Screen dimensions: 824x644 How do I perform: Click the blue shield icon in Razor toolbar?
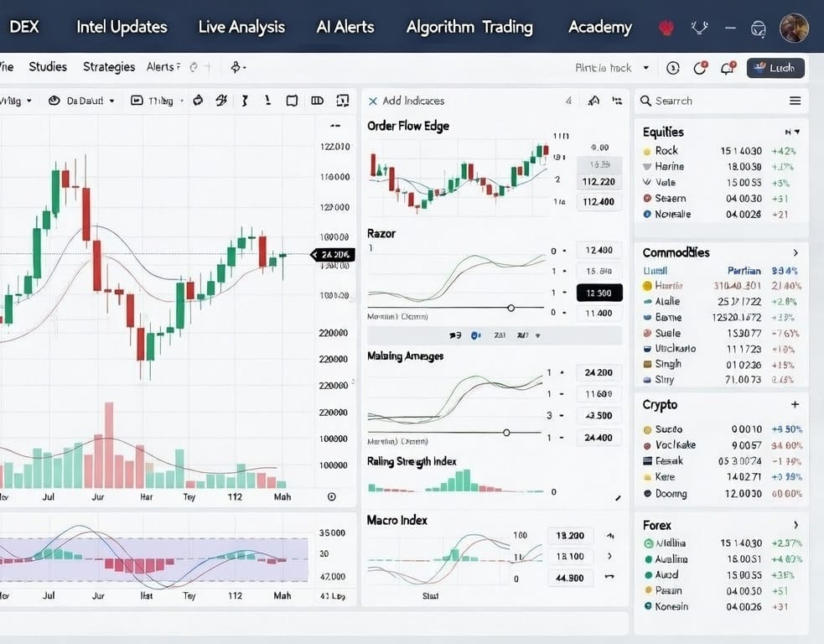(x=475, y=335)
